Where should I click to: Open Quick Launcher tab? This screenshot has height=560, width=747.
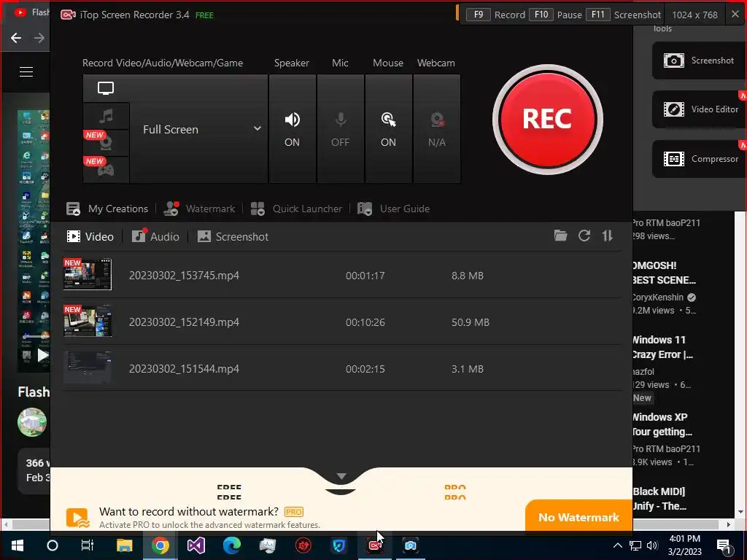click(x=296, y=209)
